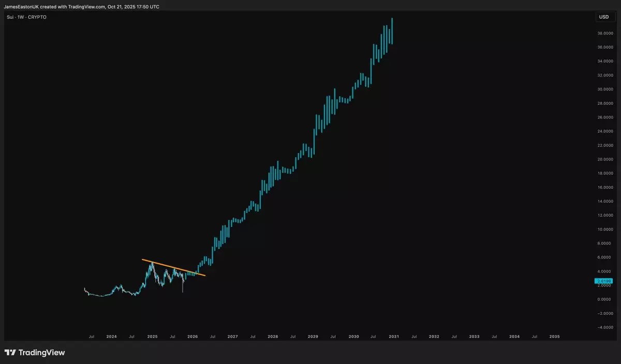
Task: Click the TradingView wordmark text at bottom
Action: 42,353
